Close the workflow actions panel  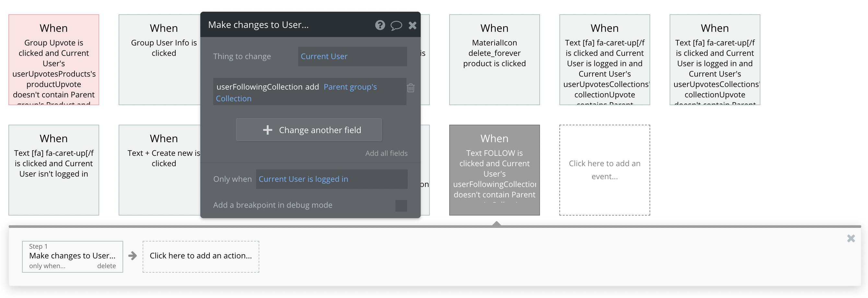[851, 238]
